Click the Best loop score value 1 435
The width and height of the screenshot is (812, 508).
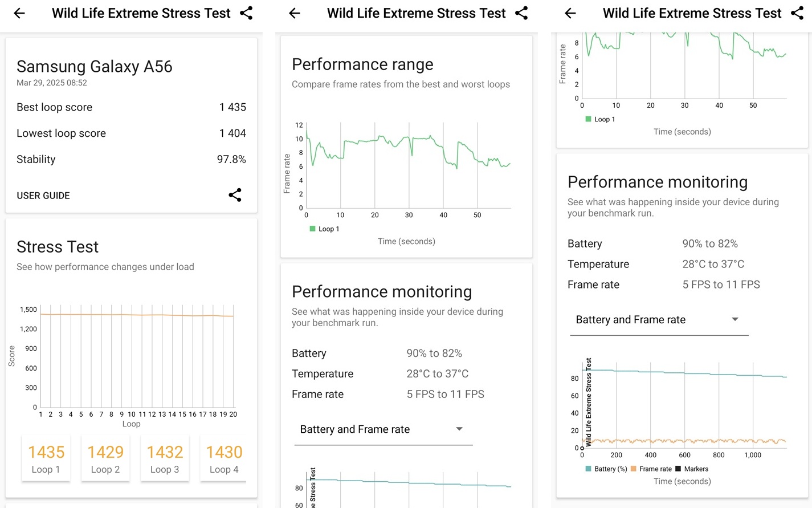(232, 107)
